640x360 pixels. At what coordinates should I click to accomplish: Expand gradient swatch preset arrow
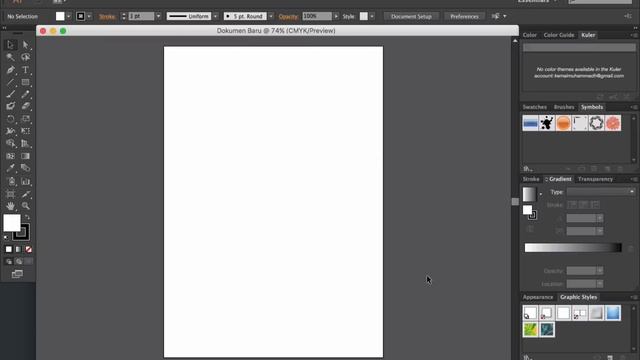pyautogui.click(x=541, y=194)
